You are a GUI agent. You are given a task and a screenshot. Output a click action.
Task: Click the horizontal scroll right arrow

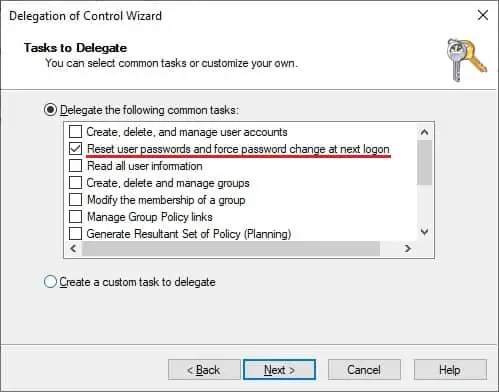coord(407,248)
